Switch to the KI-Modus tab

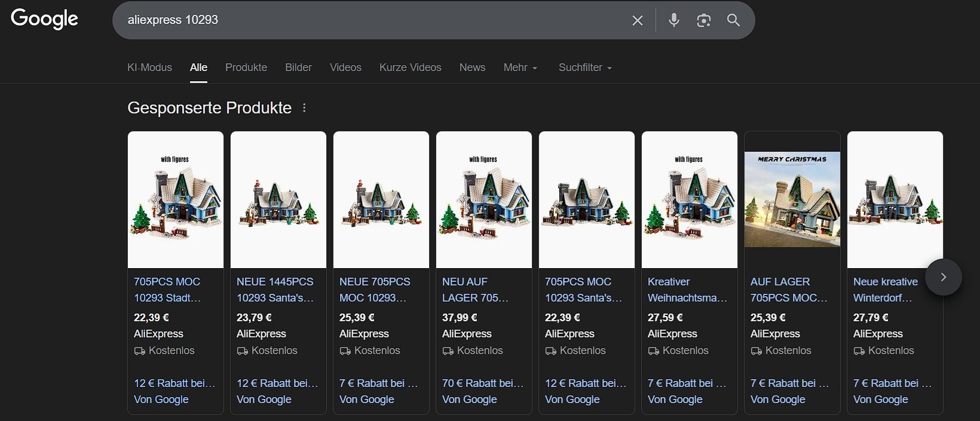click(149, 67)
